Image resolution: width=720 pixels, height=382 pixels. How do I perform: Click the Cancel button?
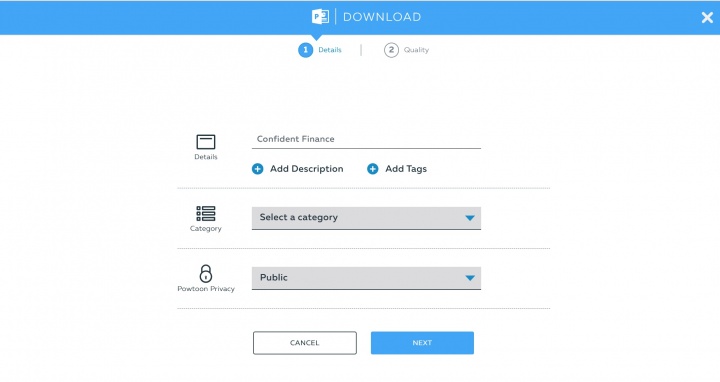pos(304,343)
